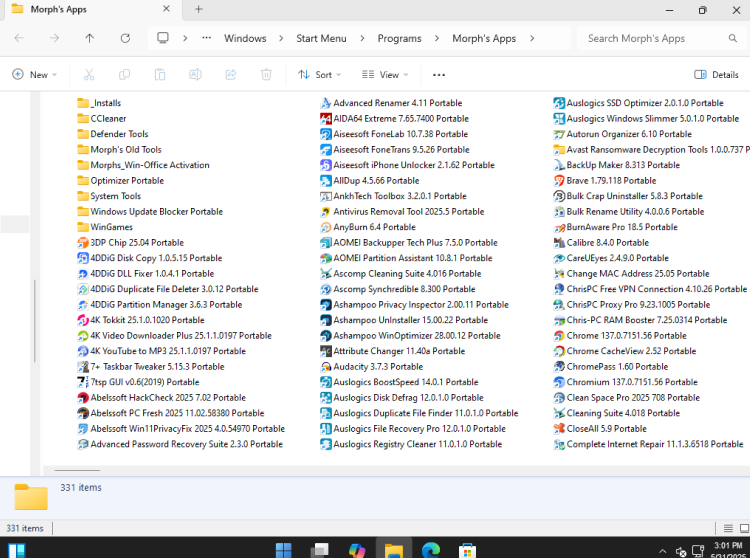The image size is (750, 558).
Task: Click the CloseAll 5.9 Portable icon
Action: [x=559, y=429]
